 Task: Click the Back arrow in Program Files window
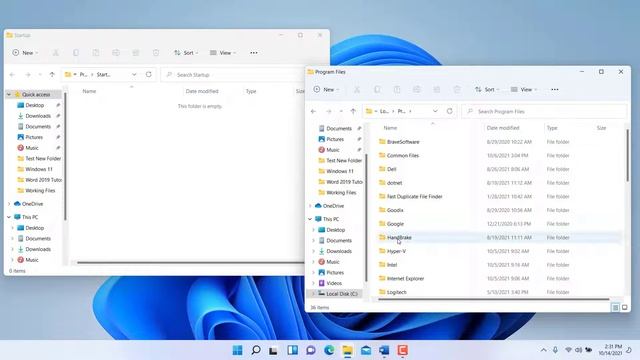pyautogui.click(x=313, y=111)
